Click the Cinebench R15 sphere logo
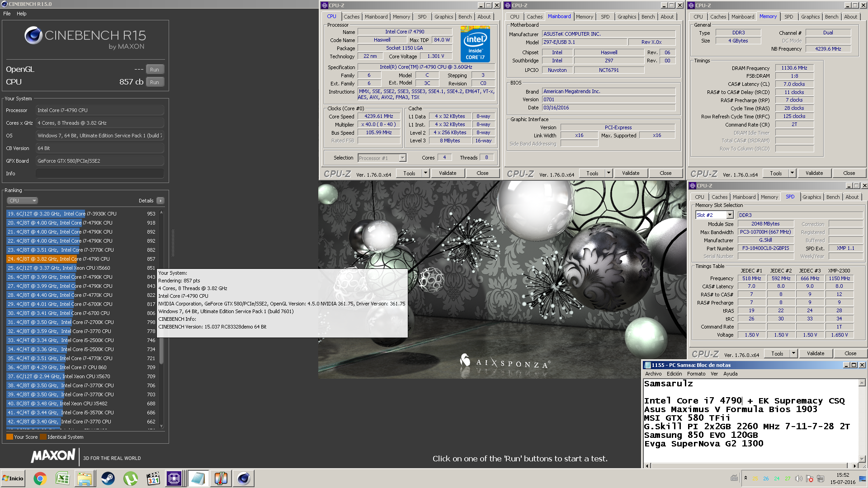The height and width of the screenshot is (488, 868). point(33,36)
